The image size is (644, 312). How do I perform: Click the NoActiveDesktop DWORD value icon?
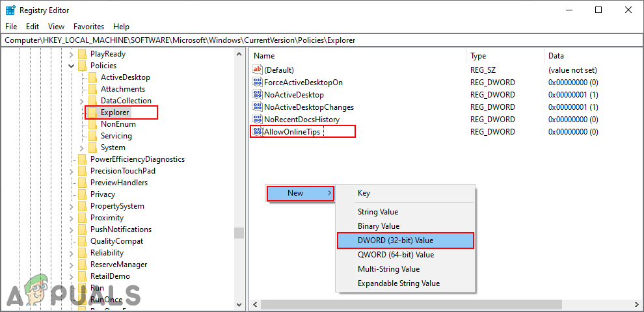[x=257, y=95]
